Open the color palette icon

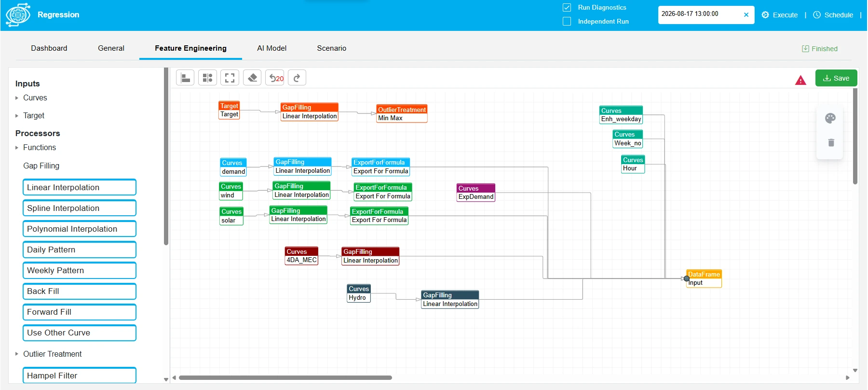tap(830, 118)
